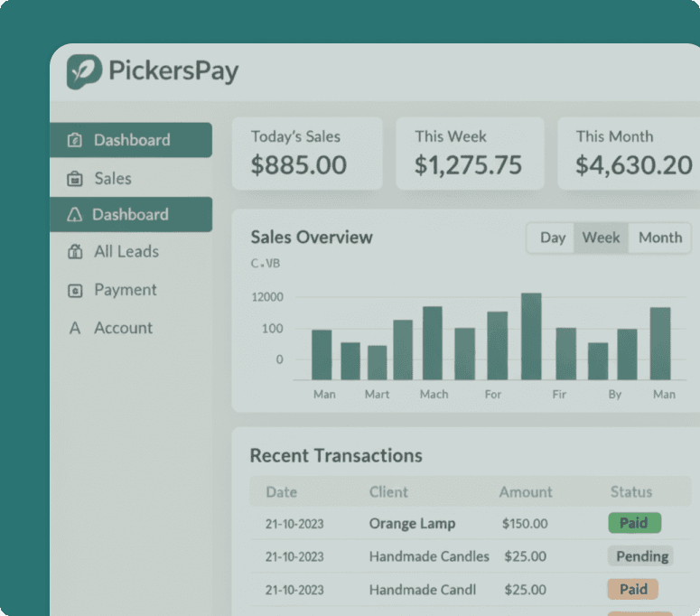Click the Date column header
700x616 pixels.
[281, 492]
